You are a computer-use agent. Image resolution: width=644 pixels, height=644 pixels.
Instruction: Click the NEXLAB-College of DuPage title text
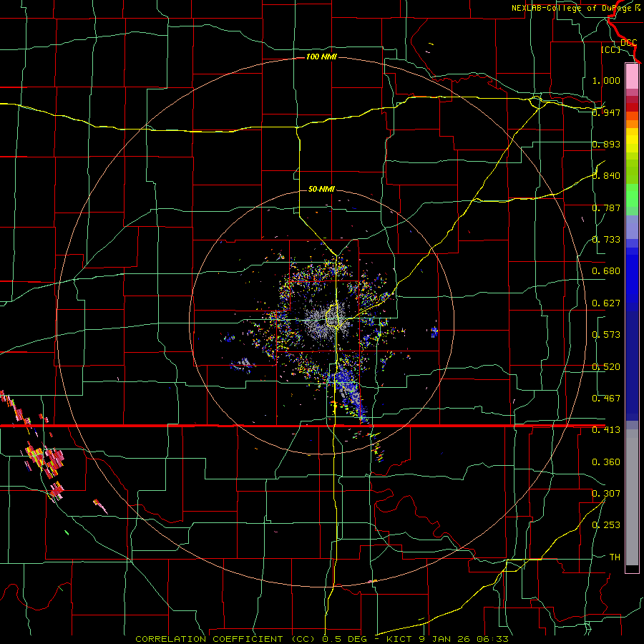[576, 8]
